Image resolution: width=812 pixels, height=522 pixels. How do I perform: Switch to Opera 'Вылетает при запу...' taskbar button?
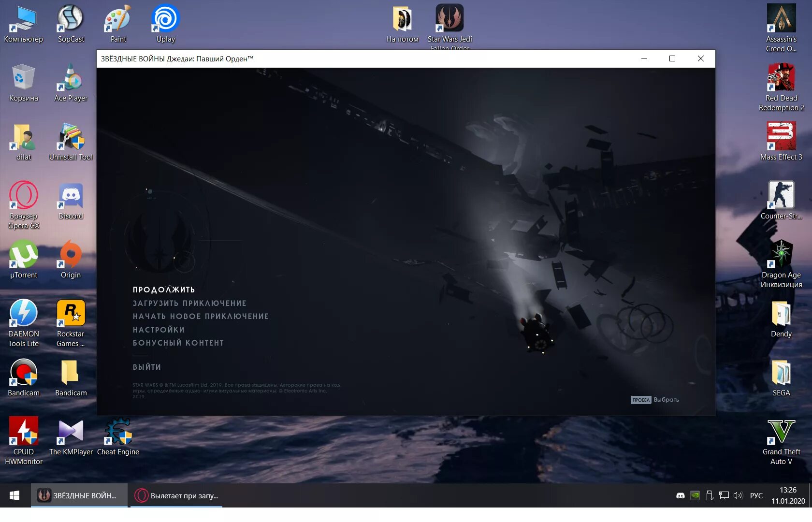pyautogui.click(x=176, y=495)
